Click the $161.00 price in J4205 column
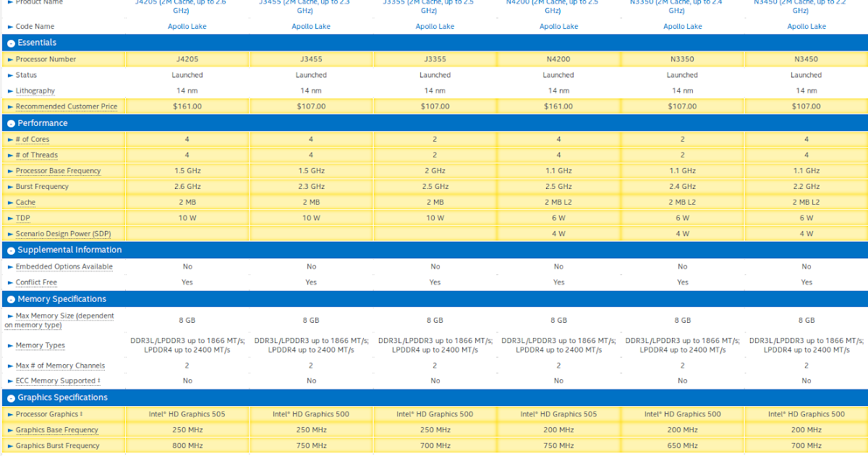This screenshot has height=456, width=868. click(x=187, y=106)
